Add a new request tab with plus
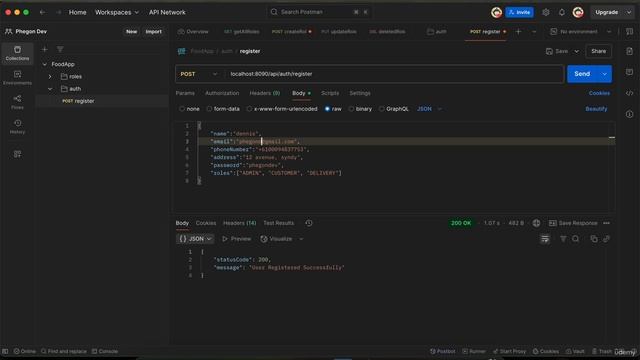Image resolution: width=640 pixels, height=360 pixels. click(x=518, y=31)
